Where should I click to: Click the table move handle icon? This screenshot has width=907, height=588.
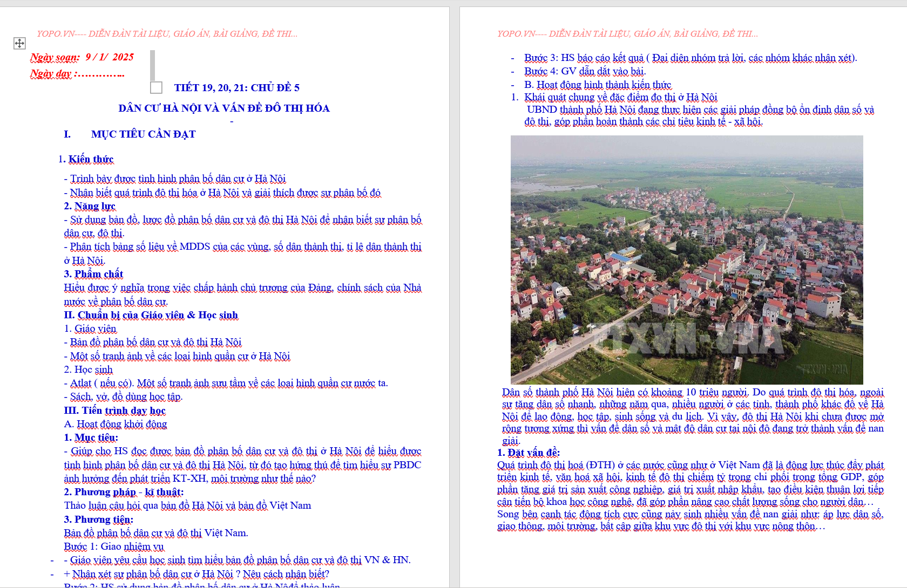tap(19, 43)
